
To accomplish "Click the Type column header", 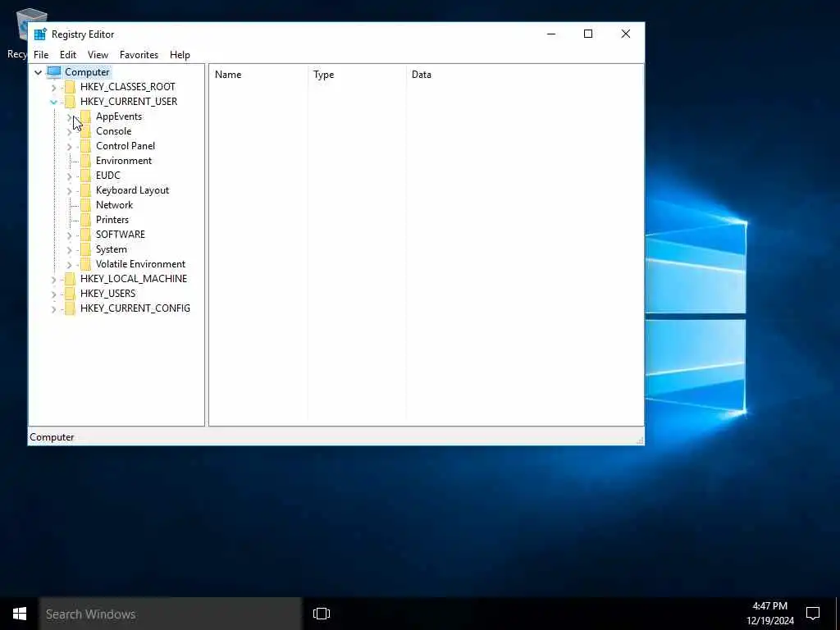I will click(x=357, y=75).
